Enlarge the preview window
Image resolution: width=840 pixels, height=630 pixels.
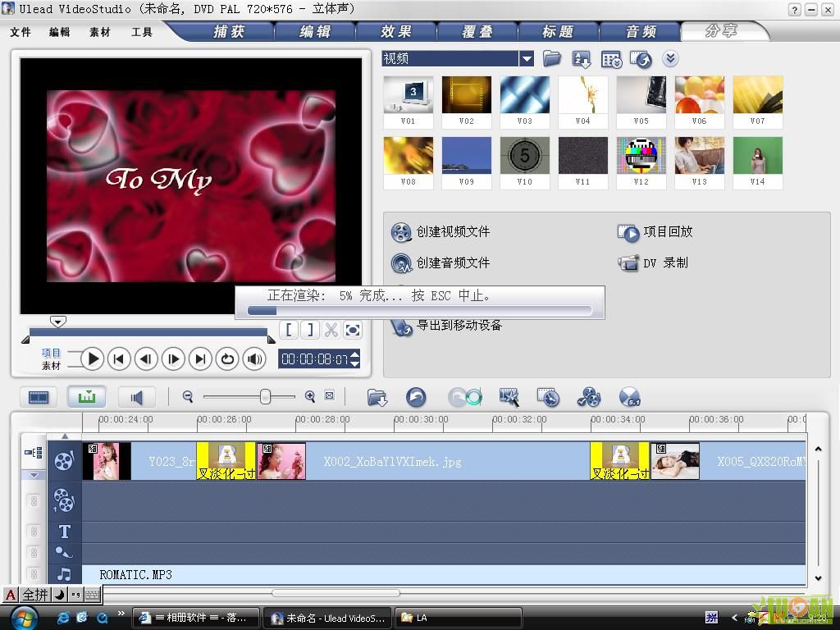pos(353,330)
